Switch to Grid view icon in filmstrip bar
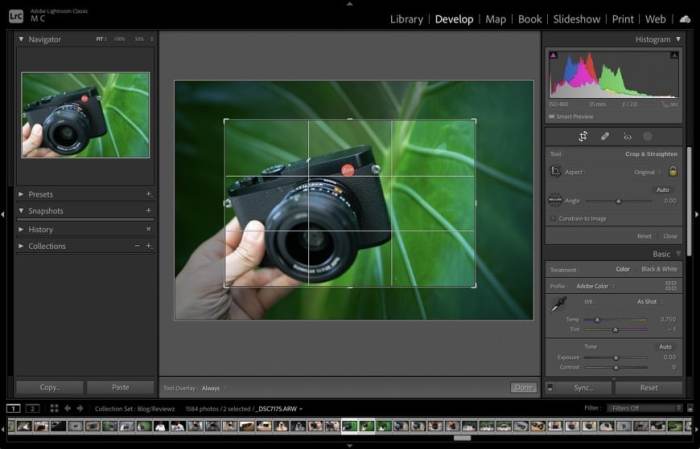This screenshot has height=449, width=700. 54,408
